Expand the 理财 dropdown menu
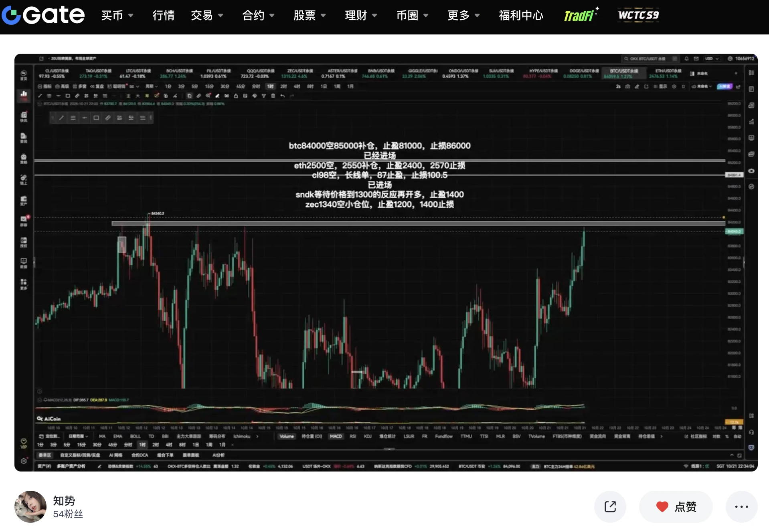The image size is (769, 532). [361, 16]
